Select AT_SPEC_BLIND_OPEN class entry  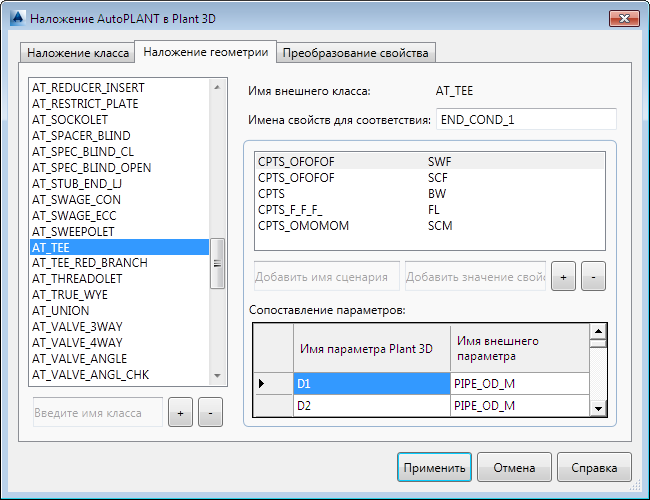click(x=119, y=167)
